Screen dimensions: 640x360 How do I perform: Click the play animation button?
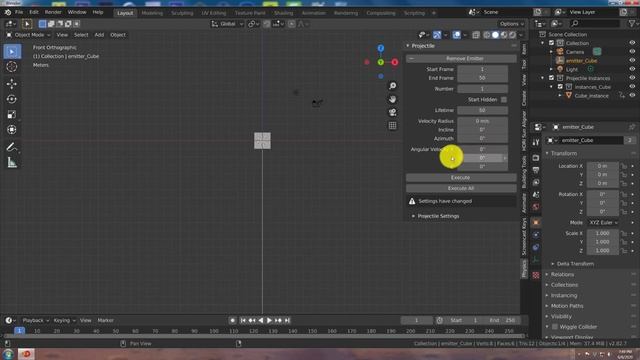coord(269,320)
